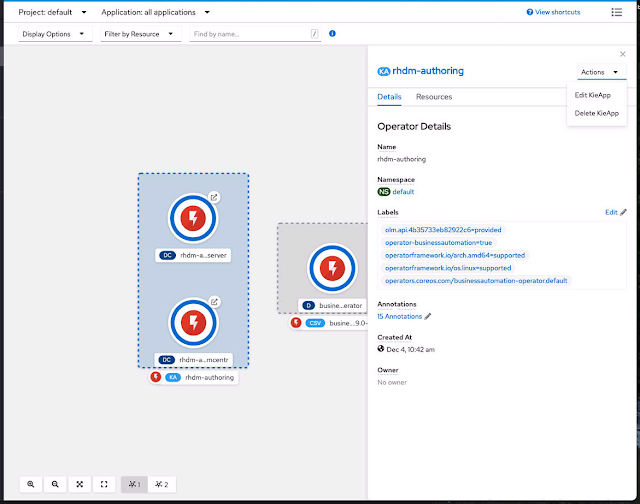Screen dimensions: 640x504
Task: Switch to graph layout 1
Action: click(134, 484)
